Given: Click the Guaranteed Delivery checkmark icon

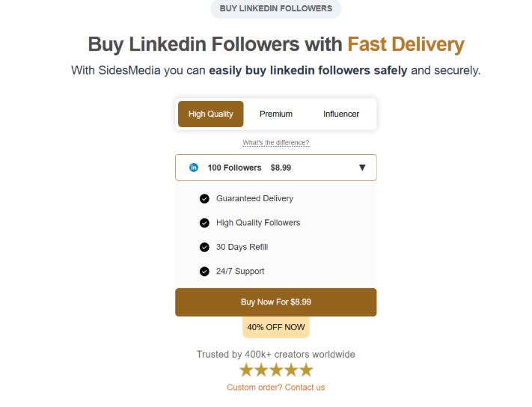Looking at the screenshot, I should (x=204, y=199).
